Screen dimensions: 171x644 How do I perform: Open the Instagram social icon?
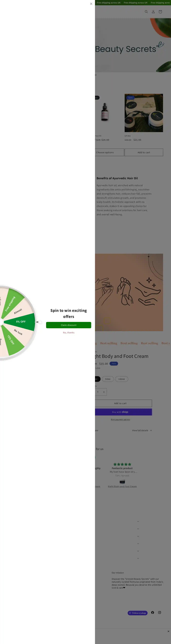159,612
